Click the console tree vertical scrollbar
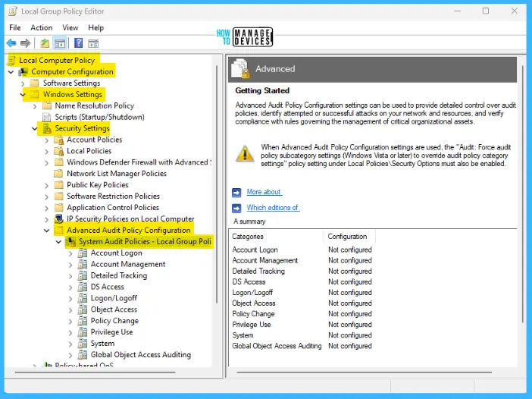Image resolution: width=532 pixels, height=399 pixels. [x=217, y=184]
